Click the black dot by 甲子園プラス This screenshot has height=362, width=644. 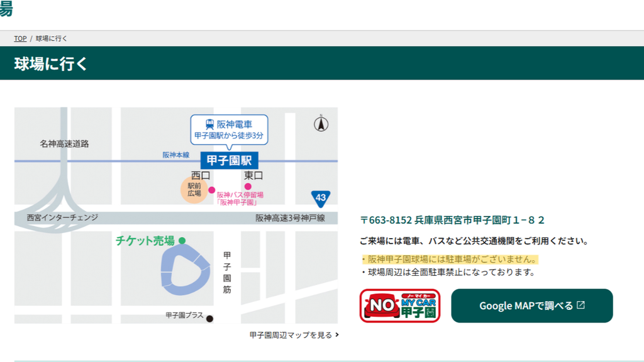pyautogui.click(x=209, y=319)
